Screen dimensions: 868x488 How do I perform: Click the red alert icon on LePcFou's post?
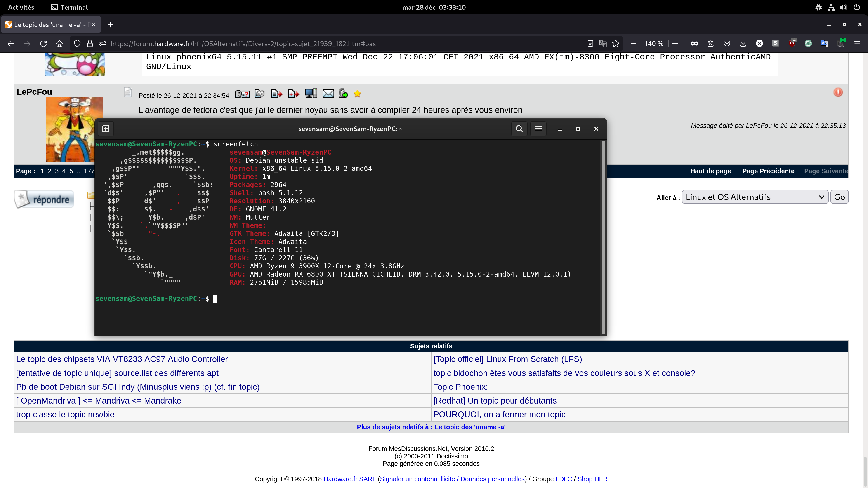[838, 92]
